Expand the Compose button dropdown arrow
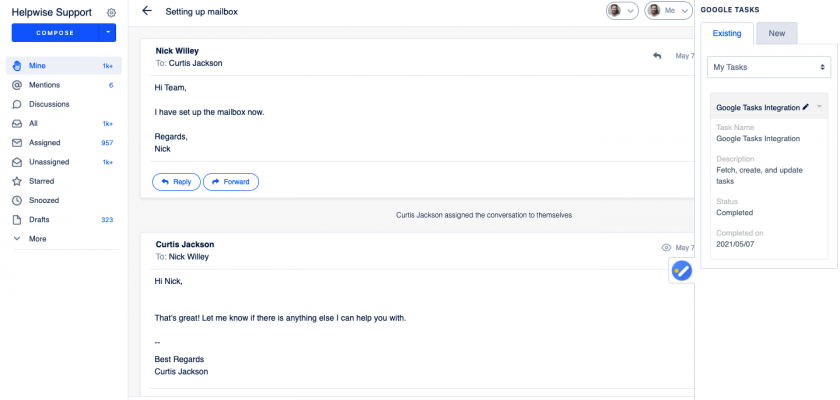The height and width of the screenshot is (400, 840). tap(108, 33)
